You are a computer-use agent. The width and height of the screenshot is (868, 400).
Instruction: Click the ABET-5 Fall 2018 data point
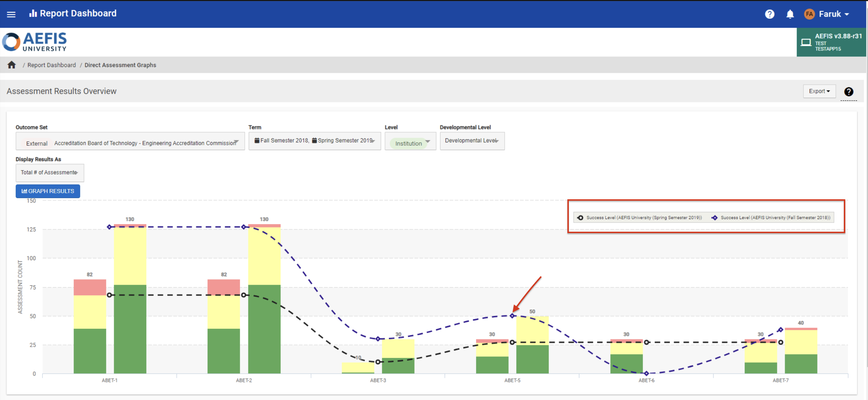(512, 316)
